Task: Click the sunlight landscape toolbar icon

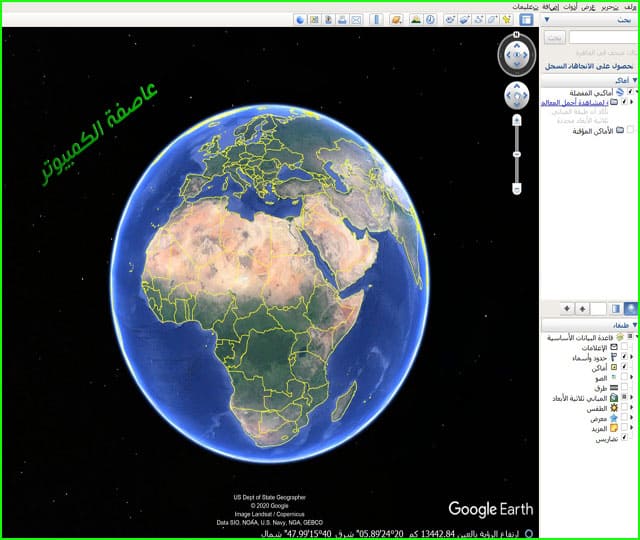Action: (x=416, y=19)
